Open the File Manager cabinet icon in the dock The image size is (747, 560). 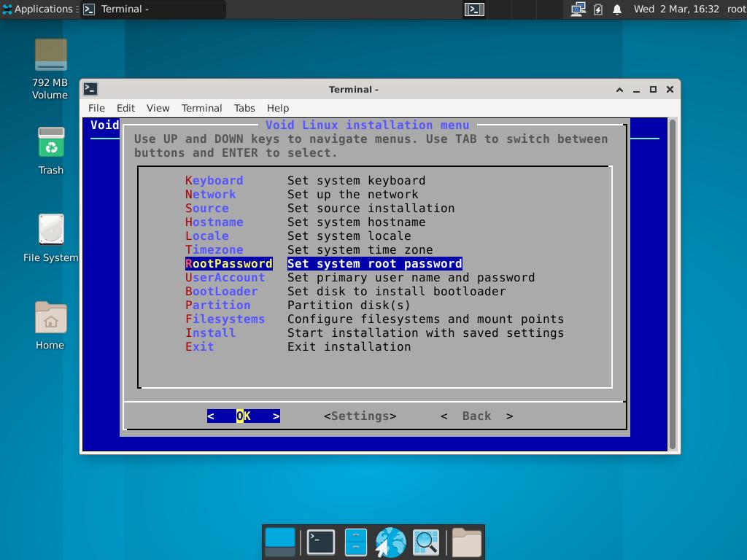pos(355,542)
